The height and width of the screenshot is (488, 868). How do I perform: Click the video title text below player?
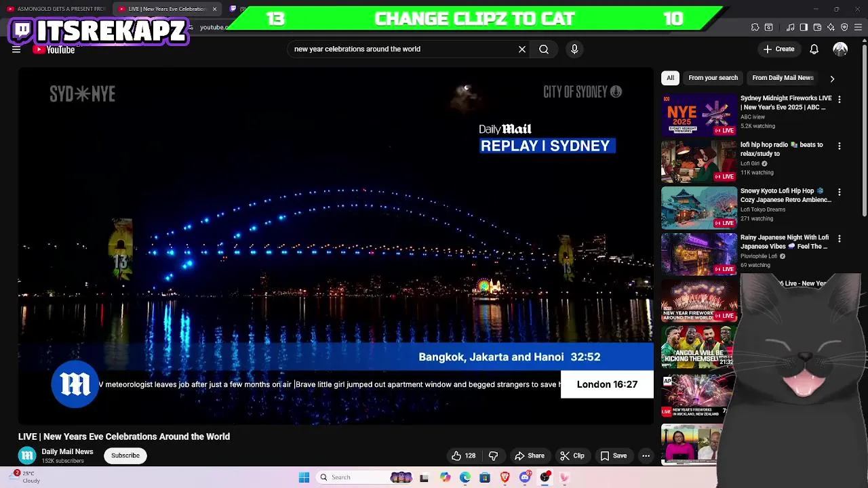point(124,436)
